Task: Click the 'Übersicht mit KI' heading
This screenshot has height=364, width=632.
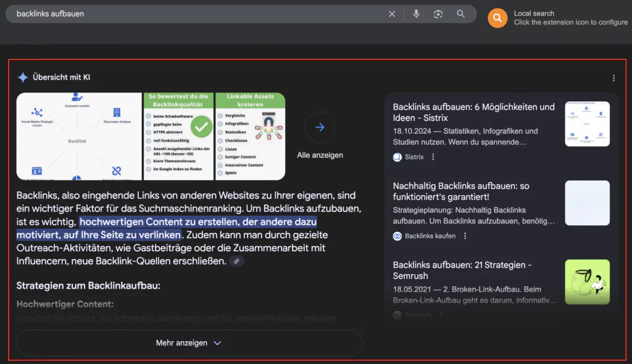Action: [x=61, y=77]
